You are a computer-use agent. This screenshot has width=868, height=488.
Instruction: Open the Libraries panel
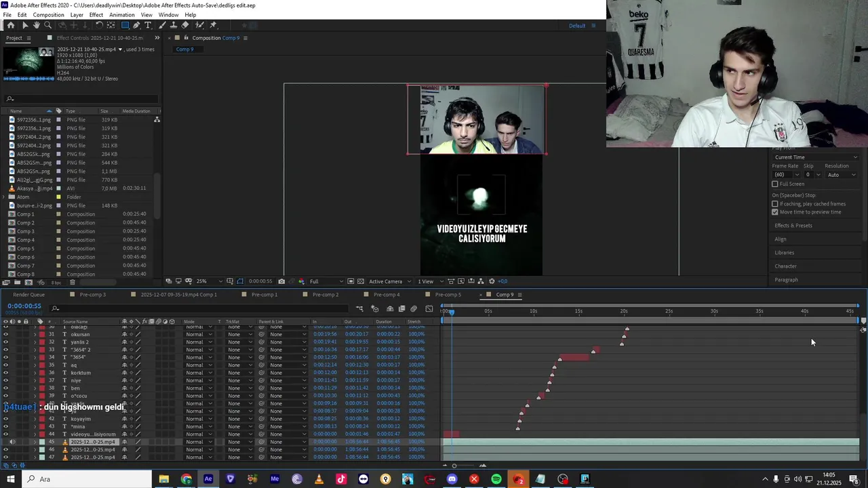[784, 253]
